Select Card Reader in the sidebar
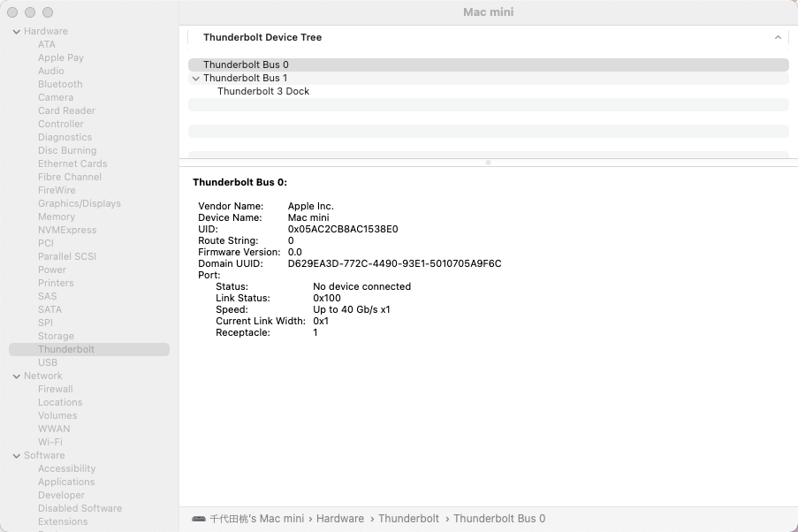Screen dimensions: 798x532 point(66,110)
